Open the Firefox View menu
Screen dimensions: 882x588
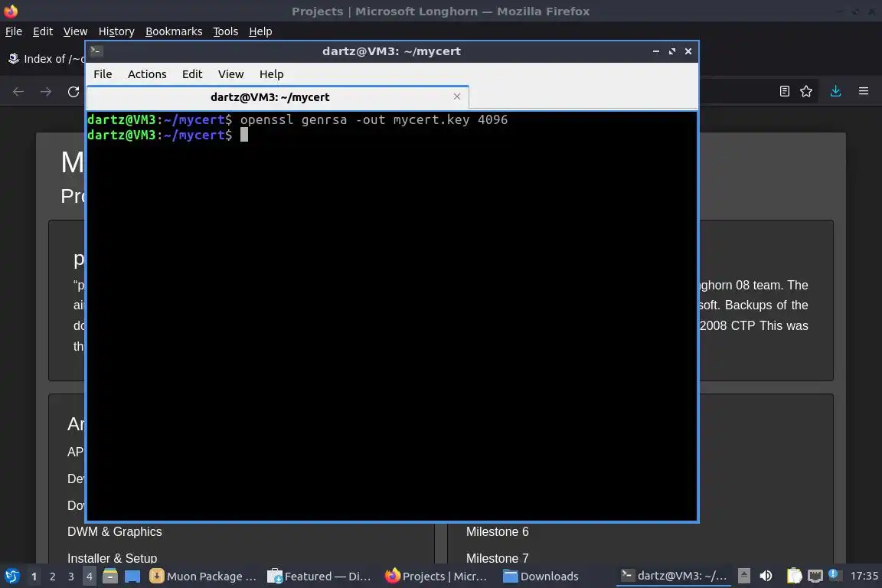pyautogui.click(x=75, y=31)
